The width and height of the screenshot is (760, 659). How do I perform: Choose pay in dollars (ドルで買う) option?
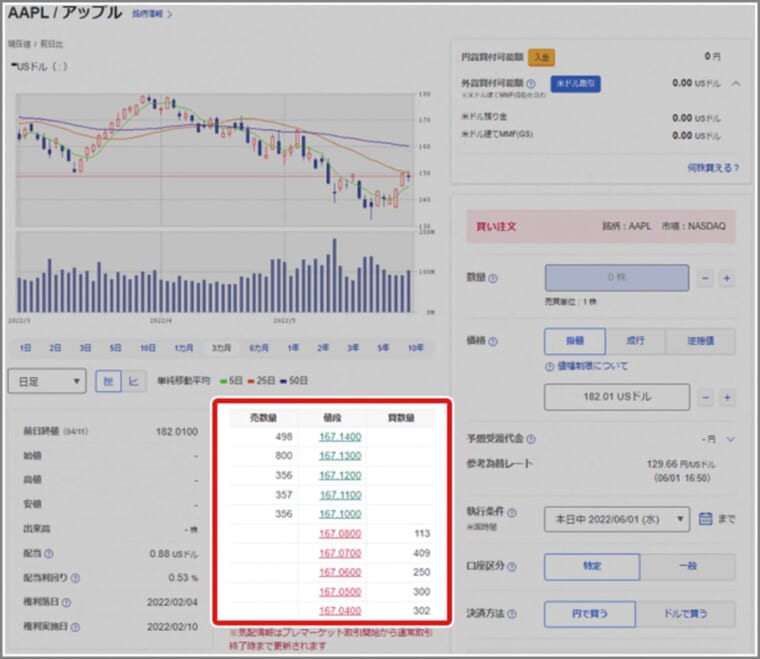click(x=685, y=614)
